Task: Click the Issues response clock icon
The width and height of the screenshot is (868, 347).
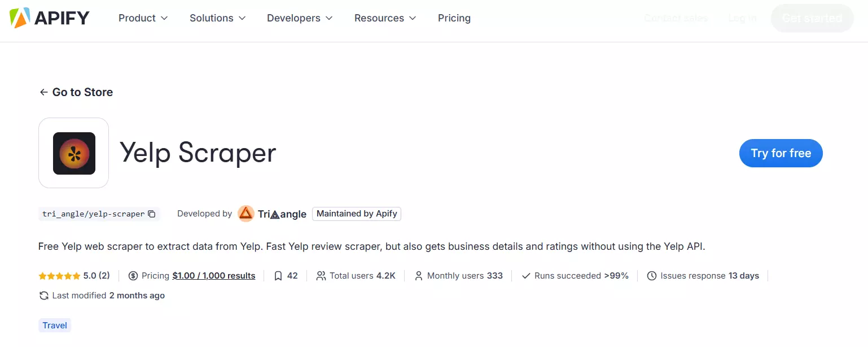Action: click(x=652, y=276)
